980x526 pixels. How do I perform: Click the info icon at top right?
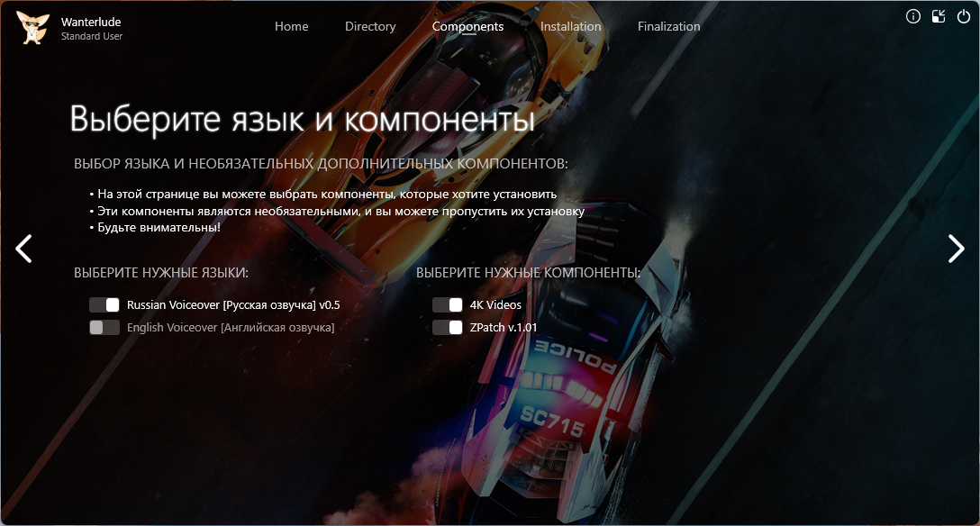click(913, 17)
